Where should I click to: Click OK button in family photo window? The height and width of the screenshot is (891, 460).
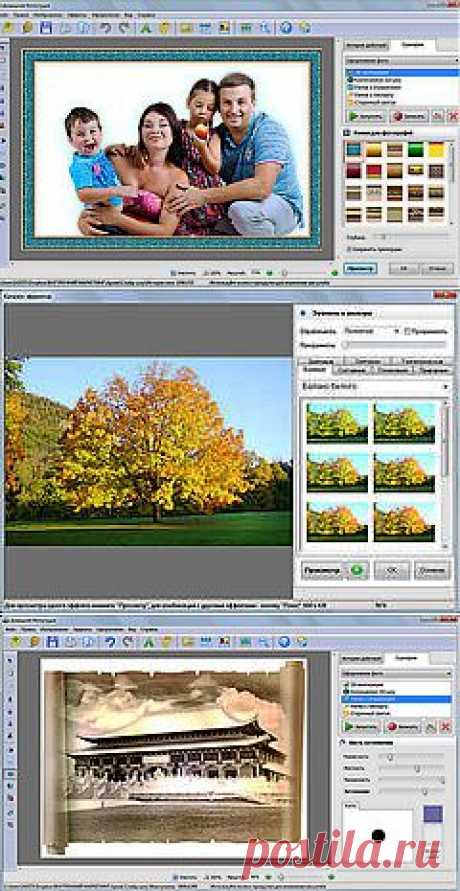(404, 268)
